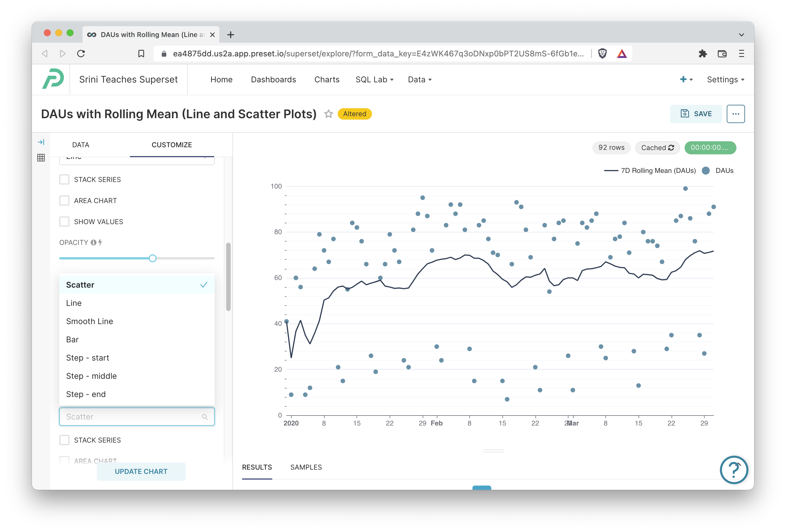This screenshot has width=786, height=532.
Task: Enable the first Stack Series checkbox
Action: click(64, 179)
